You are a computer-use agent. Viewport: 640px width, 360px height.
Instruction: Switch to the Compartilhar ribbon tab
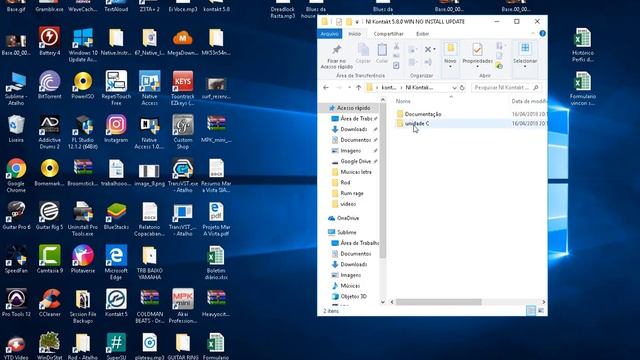point(388,33)
